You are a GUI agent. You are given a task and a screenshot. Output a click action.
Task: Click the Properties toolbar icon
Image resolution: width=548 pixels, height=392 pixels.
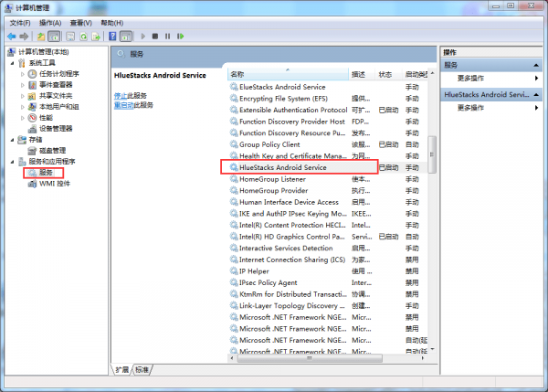70,37
